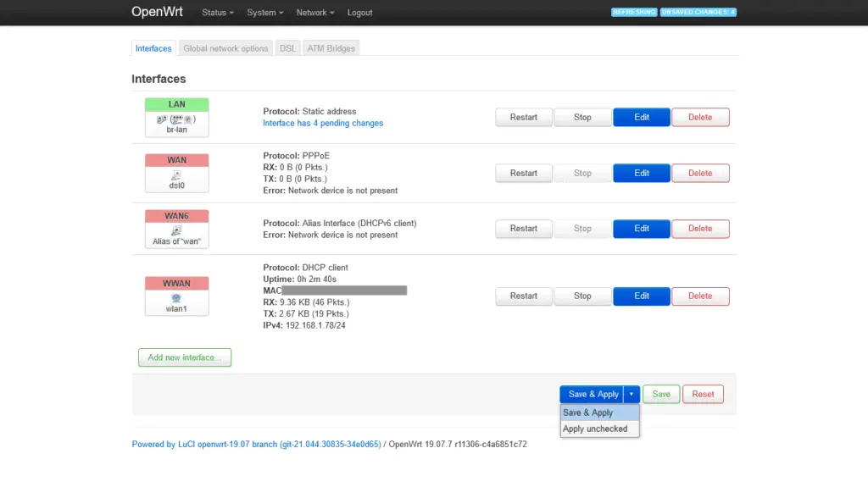The height and width of the screenshot is (487, 868).
Task: Click the WAN interface name badge
Action: click(x=176, y=160)
